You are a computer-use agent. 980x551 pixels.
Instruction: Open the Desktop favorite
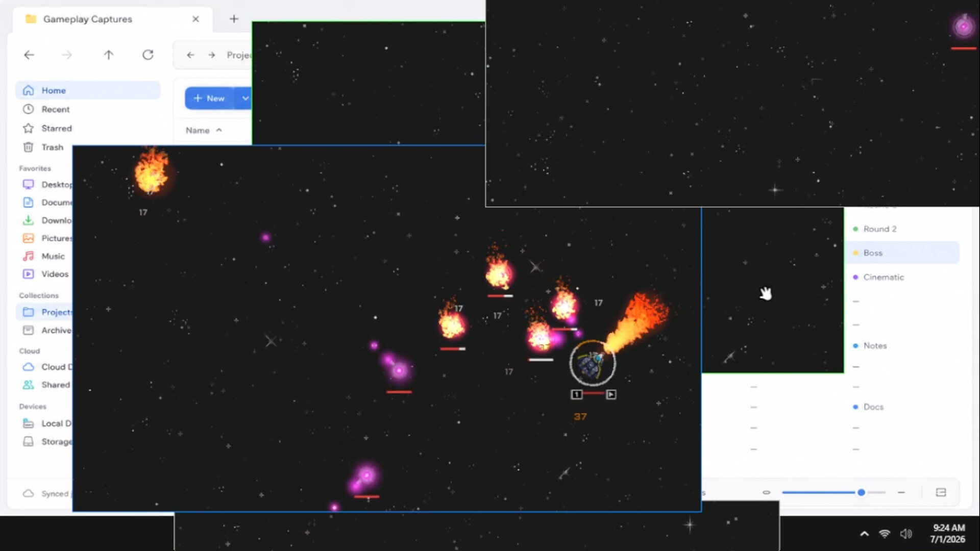pos(47,184)
